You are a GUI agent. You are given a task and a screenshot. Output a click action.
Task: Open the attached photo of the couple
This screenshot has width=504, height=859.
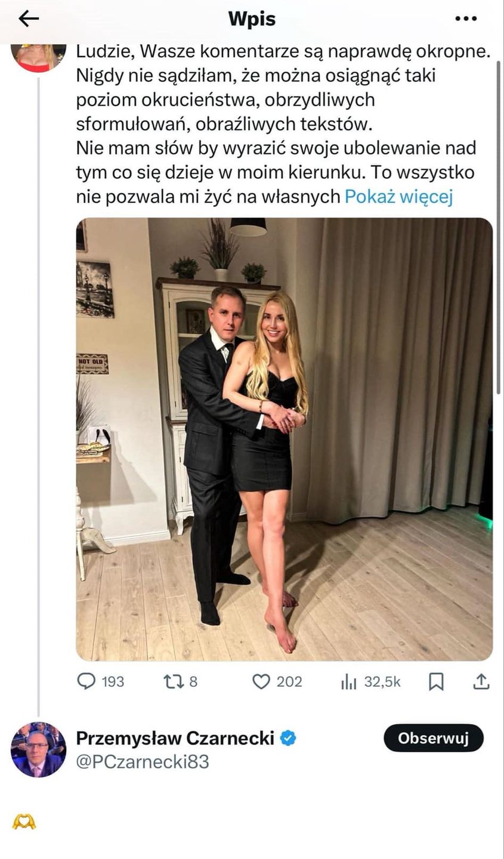point(284,439)
